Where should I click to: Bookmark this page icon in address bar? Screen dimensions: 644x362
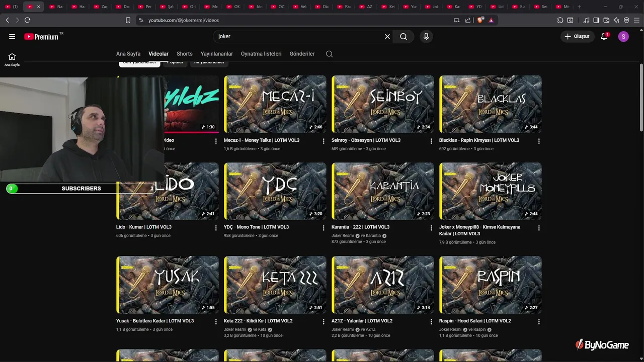click(x=128, y=20)
